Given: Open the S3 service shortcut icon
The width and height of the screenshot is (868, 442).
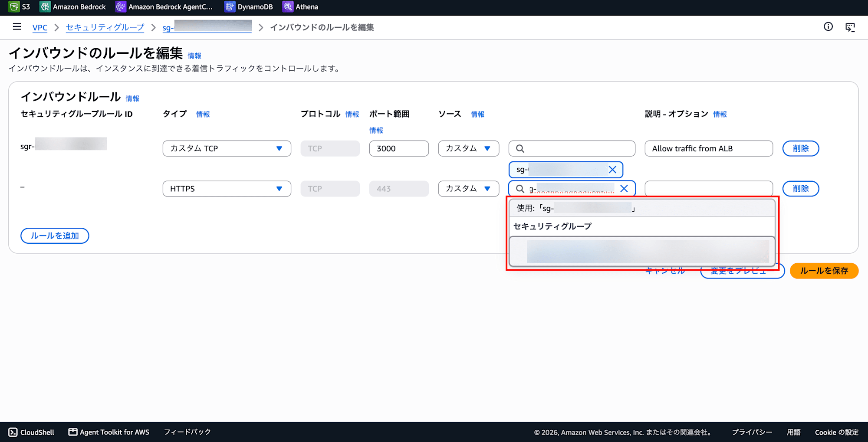Looking at the screenshot, I should click(14, 7).
